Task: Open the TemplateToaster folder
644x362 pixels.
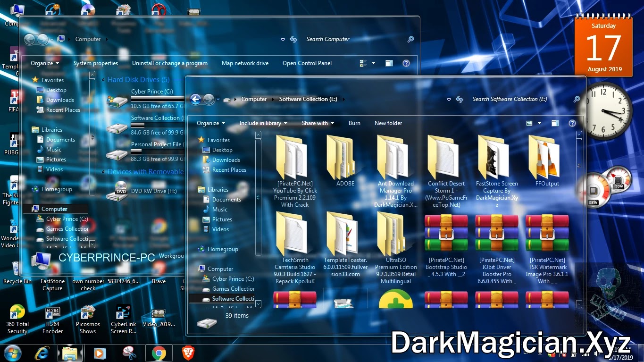Action: click(x=345, y=244)
